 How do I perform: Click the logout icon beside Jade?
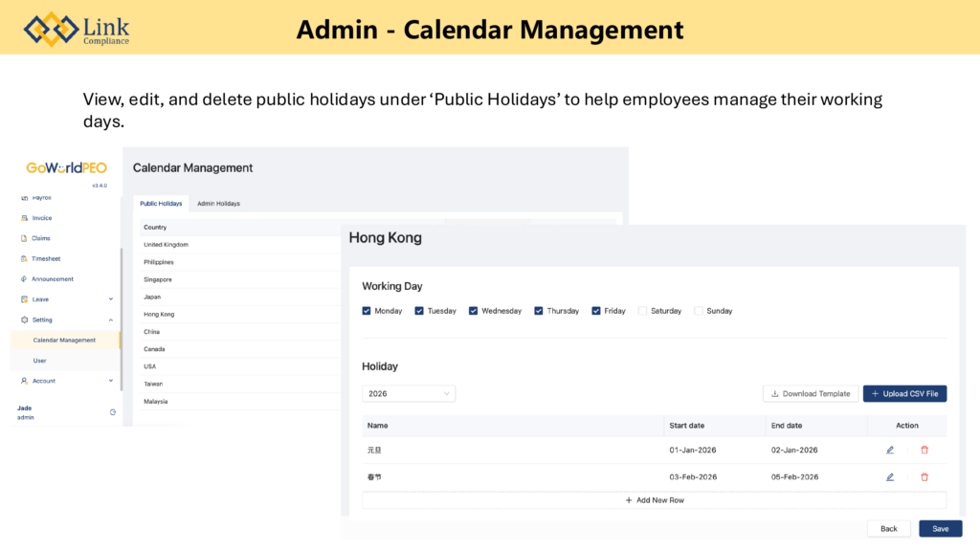[x=113, y=412]
